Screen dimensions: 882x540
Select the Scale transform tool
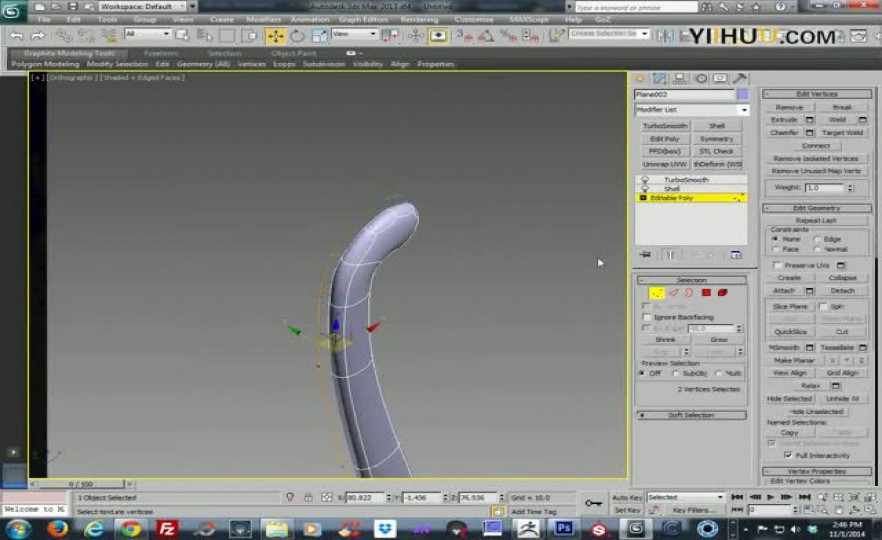(x=319, y=36)
